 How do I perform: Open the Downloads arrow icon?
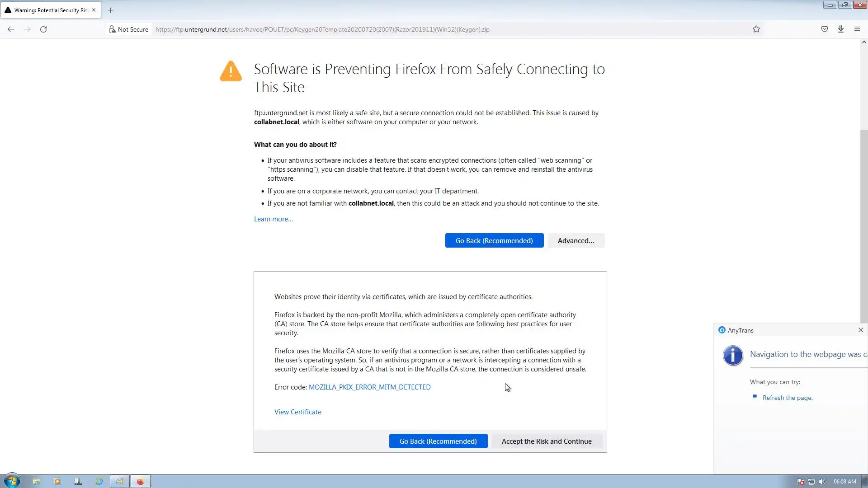(x=841, y=29)
